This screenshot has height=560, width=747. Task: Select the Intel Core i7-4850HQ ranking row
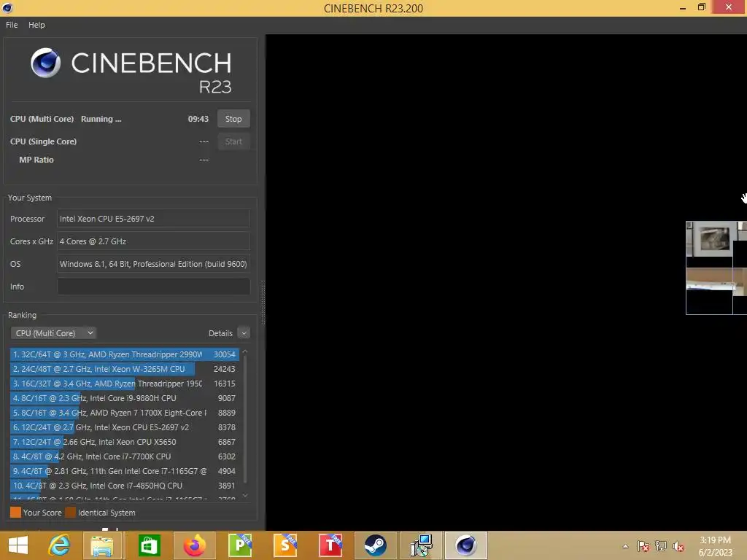click(124, 486)
